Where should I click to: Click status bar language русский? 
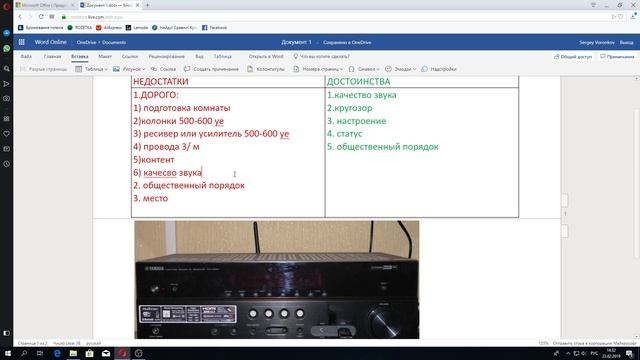point(94,343)
